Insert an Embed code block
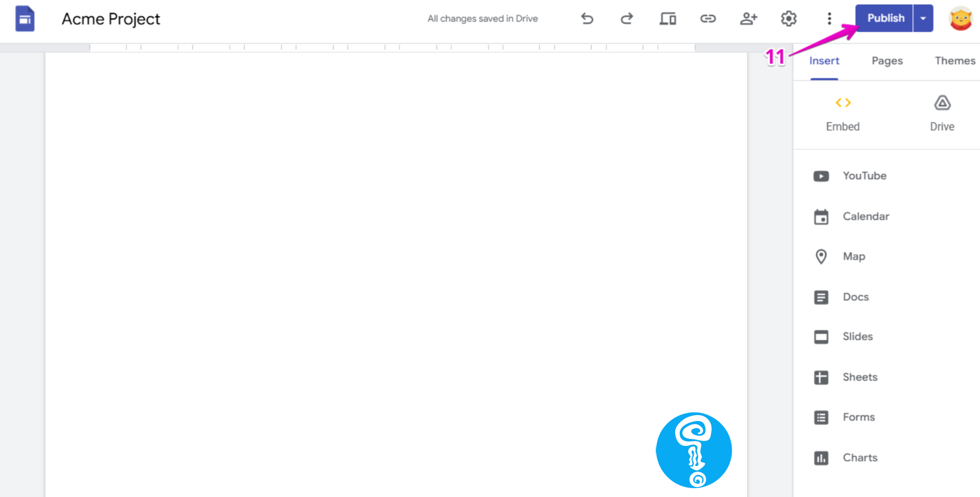980x497 pixels. (x=843, y=113)
